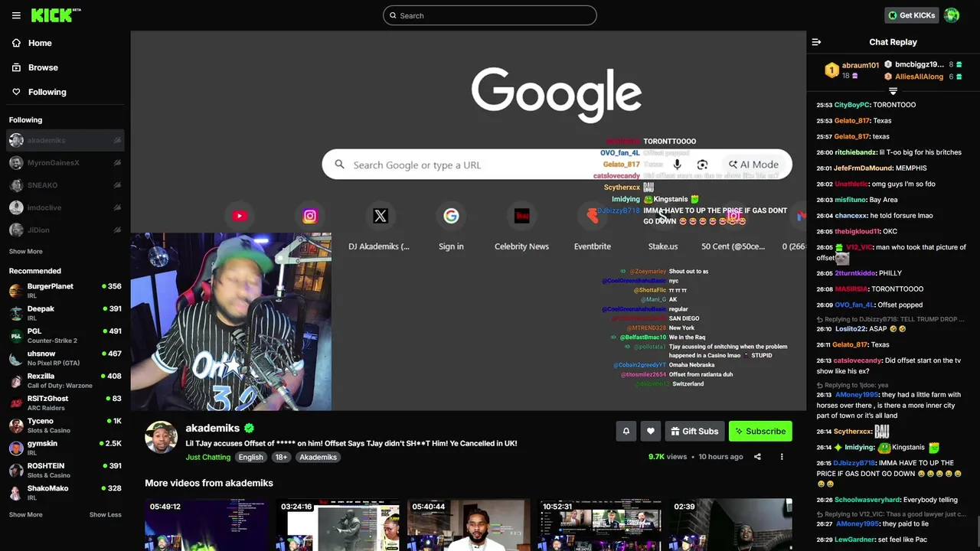Expand Following list with Show More
Image resolution: width=980 pixels, height=551 pixels.
(x=25, y=252)
